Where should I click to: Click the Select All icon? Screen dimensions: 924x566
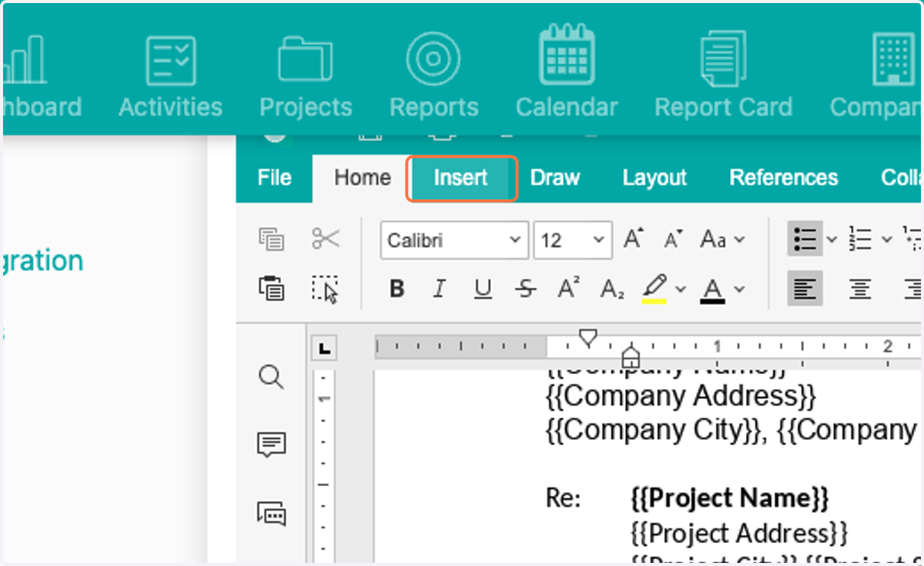coord(325,289)
